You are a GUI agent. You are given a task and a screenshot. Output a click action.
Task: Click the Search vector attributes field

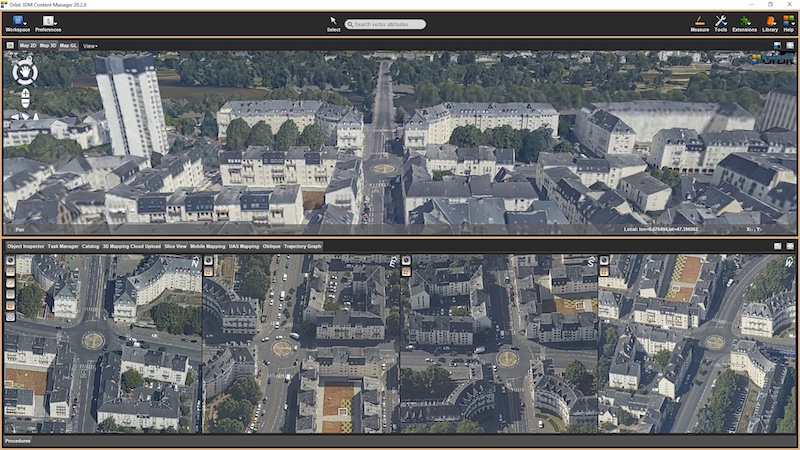(x=385, y=24)
